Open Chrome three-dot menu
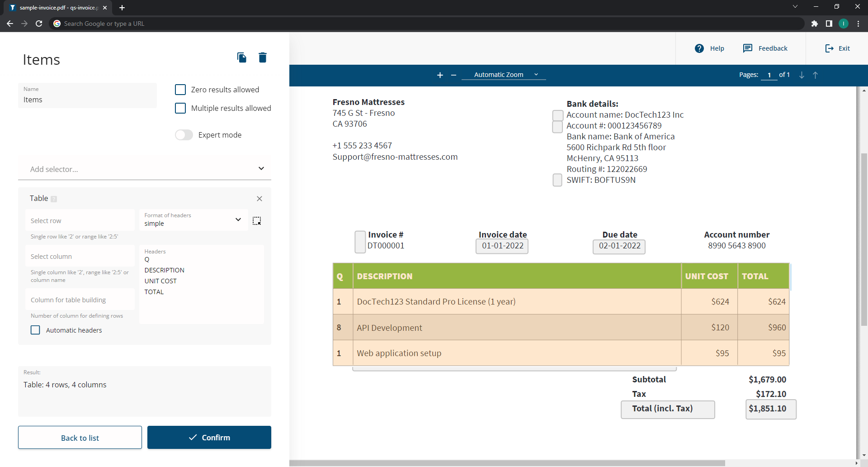Viewport: 868px width, 467px height. coord(858,24)
